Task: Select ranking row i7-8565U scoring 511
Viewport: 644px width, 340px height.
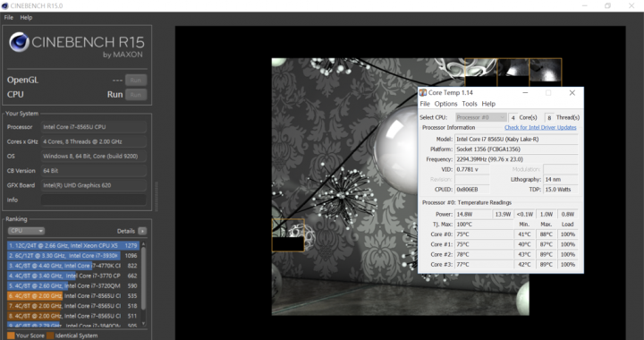Action: [72, 316]
